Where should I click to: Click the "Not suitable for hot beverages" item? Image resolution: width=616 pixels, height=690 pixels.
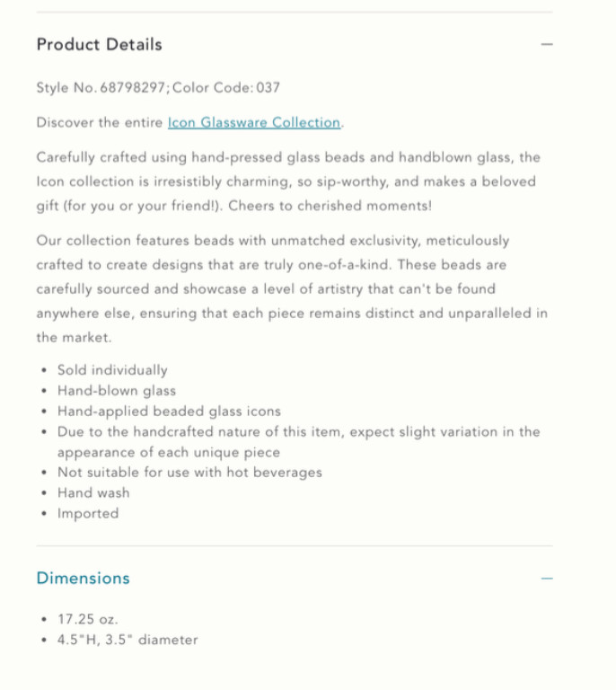tap(189, 473)
